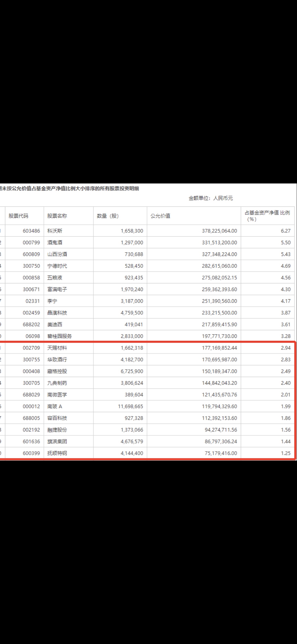The image size is (297, 644).
Task: Select the stock name 华致酒行
Action: [57, 360]
